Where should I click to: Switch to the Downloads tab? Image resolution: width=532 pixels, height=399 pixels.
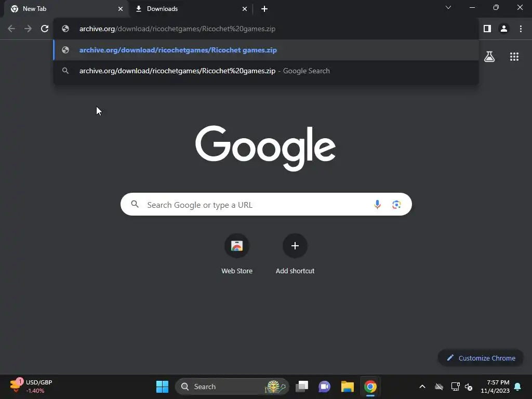coord(191,9)
